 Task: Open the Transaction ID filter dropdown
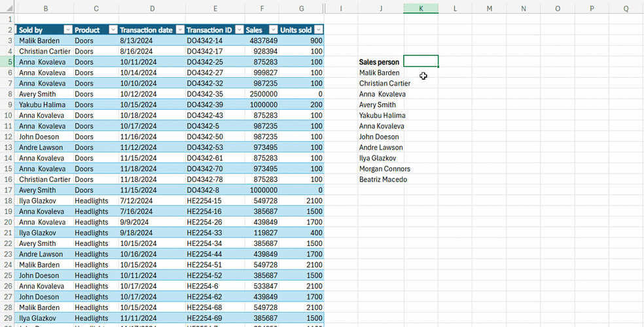[238, 30]
